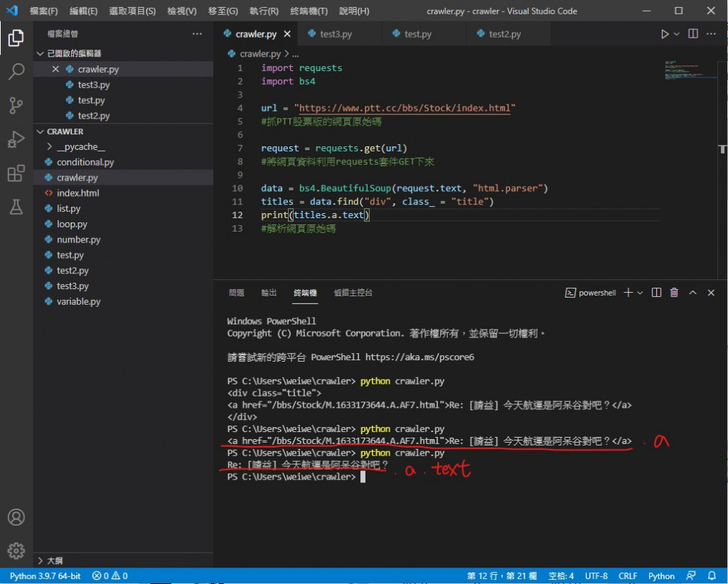Switch to the Output panel tab 輸出
Image resolution: width=728 pixels, height=584 pixels.
[x=269, y=293]
